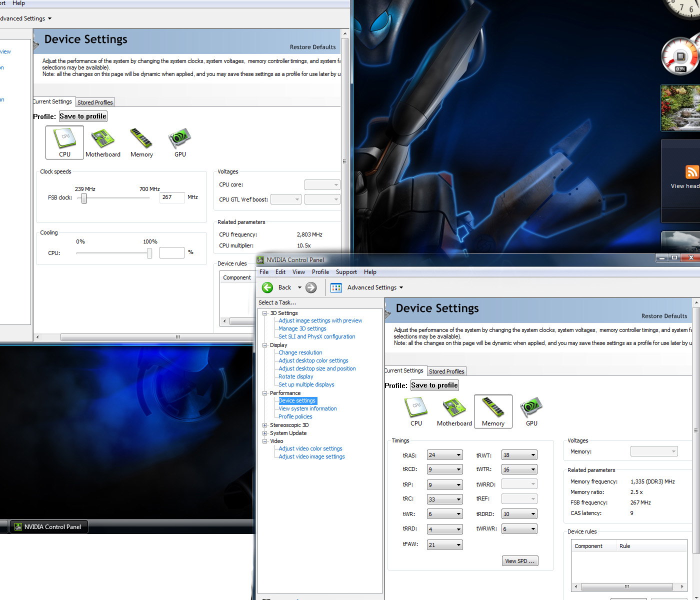The height and width of the screenshot is (600, 700).
Task: Select the Memory icon in background window
Action: 141,142
